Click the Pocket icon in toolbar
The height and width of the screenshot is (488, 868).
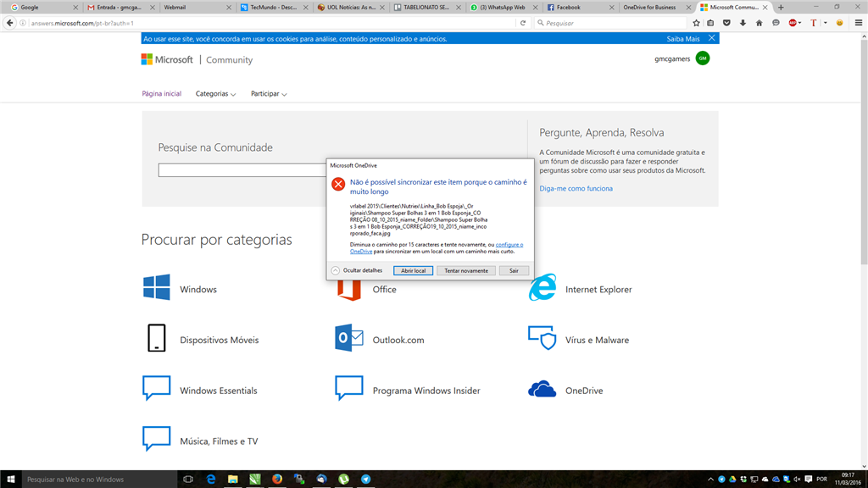[x=726, y=23]
